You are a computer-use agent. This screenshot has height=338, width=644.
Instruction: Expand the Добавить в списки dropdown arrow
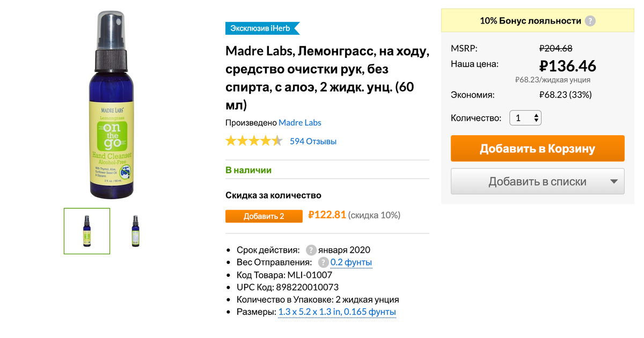pyautogui.click(x=614, y=181)
